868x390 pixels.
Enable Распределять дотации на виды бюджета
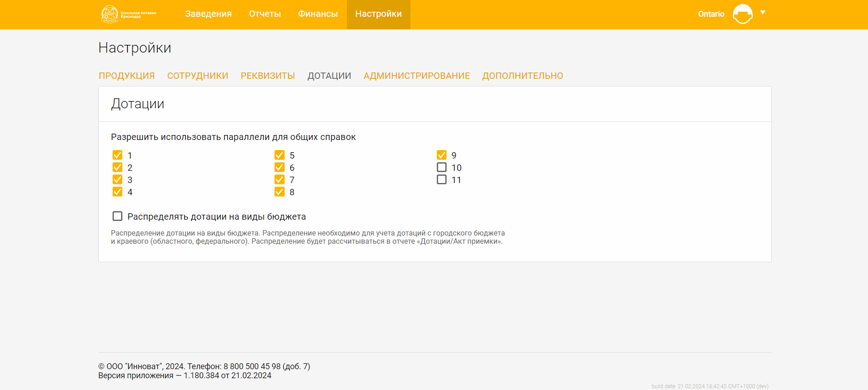117,217
